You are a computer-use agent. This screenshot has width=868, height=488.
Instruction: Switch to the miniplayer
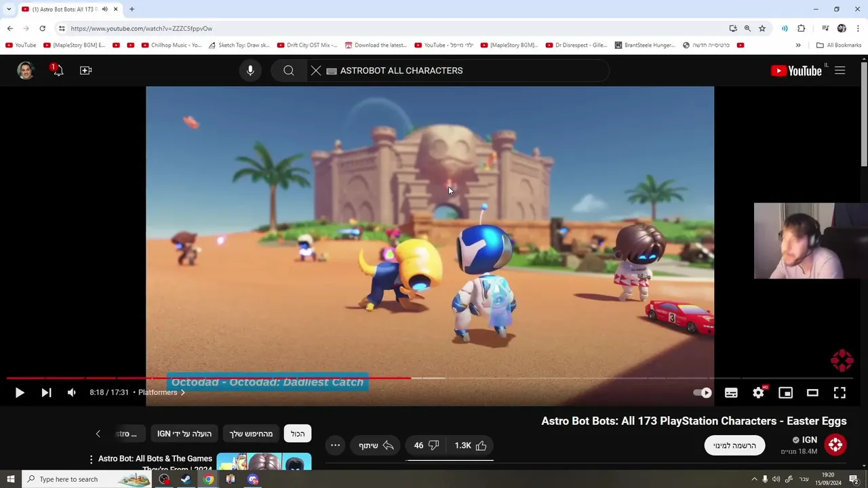tap(785, 392)
